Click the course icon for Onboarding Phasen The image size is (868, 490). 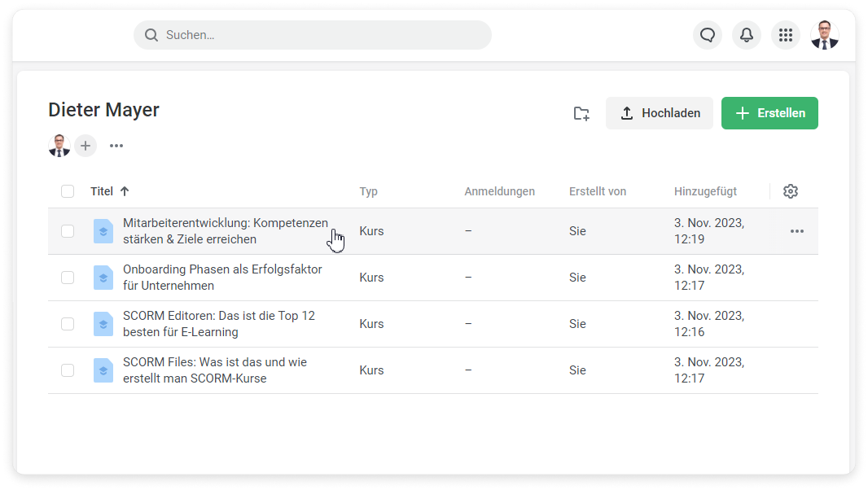[x=103, y=278]
